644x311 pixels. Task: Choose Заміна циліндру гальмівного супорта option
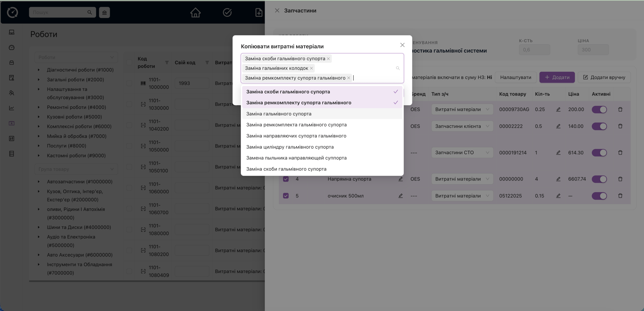tap(290, 147)
